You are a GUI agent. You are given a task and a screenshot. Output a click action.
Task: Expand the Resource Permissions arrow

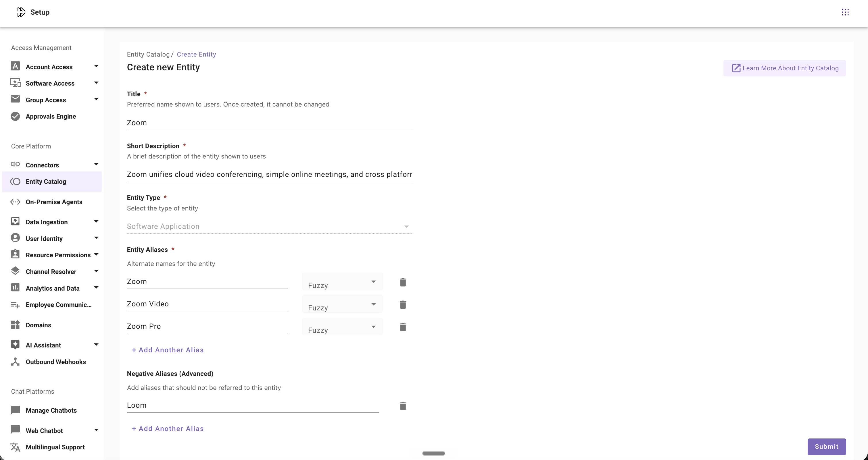click(96, 255)
